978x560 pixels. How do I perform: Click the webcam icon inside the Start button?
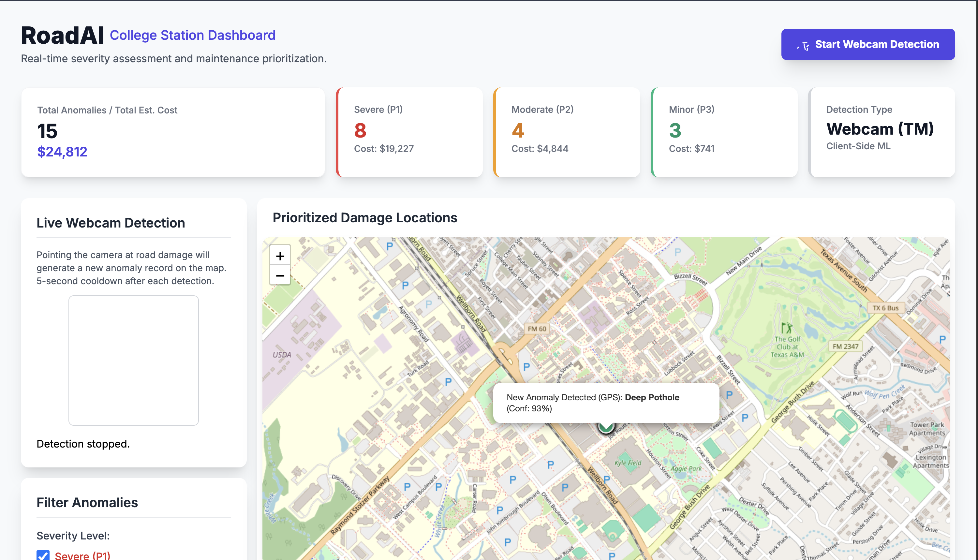(805, 45)
